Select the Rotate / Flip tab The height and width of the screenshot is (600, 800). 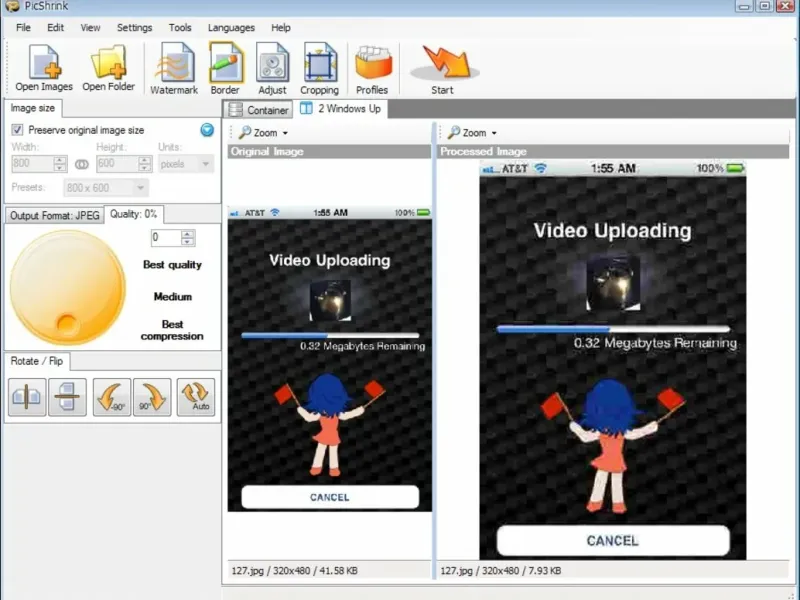tap(37, 361)
